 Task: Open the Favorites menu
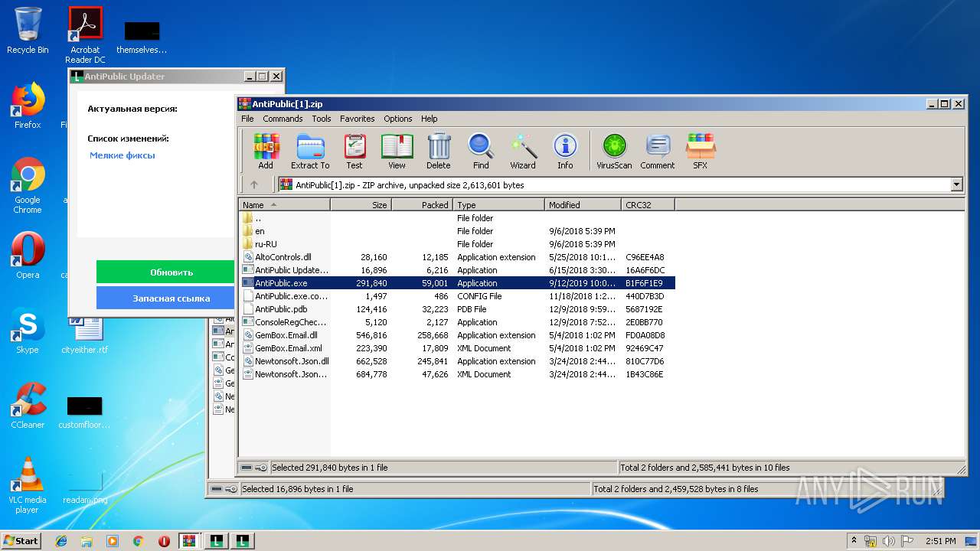[358, 119]
